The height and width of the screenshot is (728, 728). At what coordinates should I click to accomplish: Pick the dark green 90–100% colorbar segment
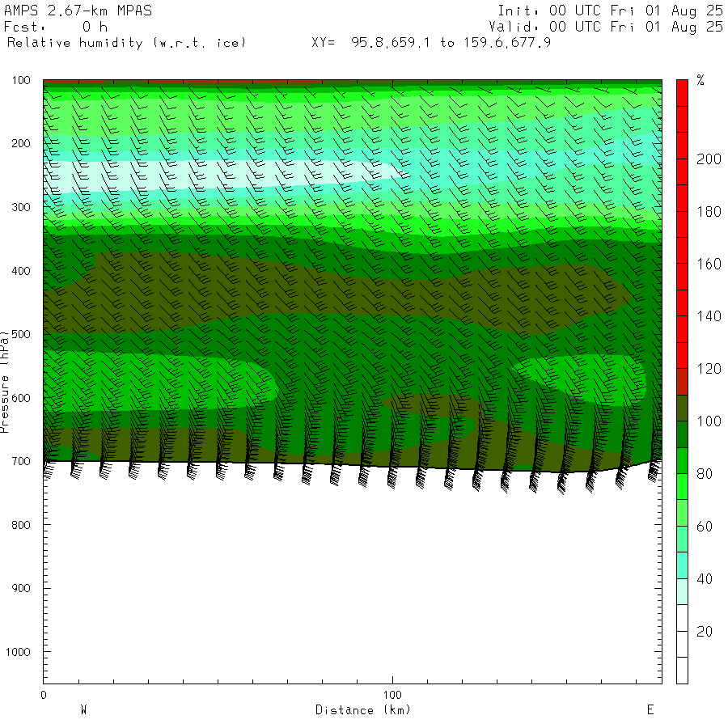click(x=682, y=434)
